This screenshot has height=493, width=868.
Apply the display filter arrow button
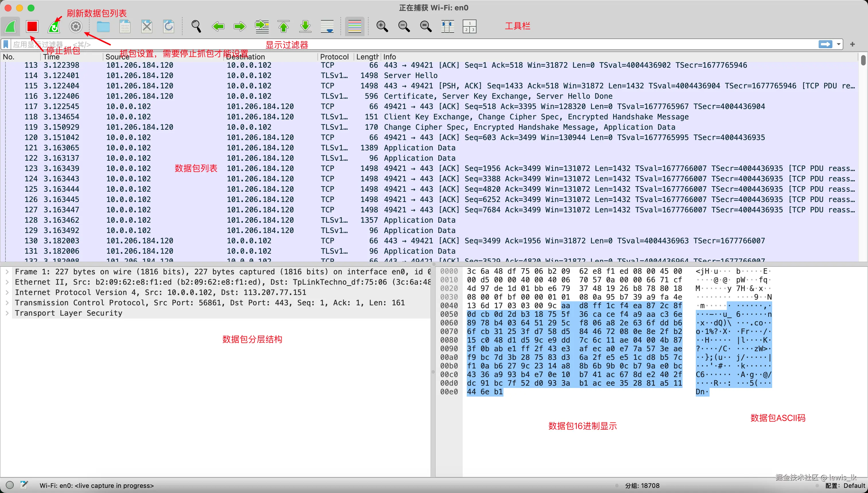pyautogui.click(x=825, y=44)
